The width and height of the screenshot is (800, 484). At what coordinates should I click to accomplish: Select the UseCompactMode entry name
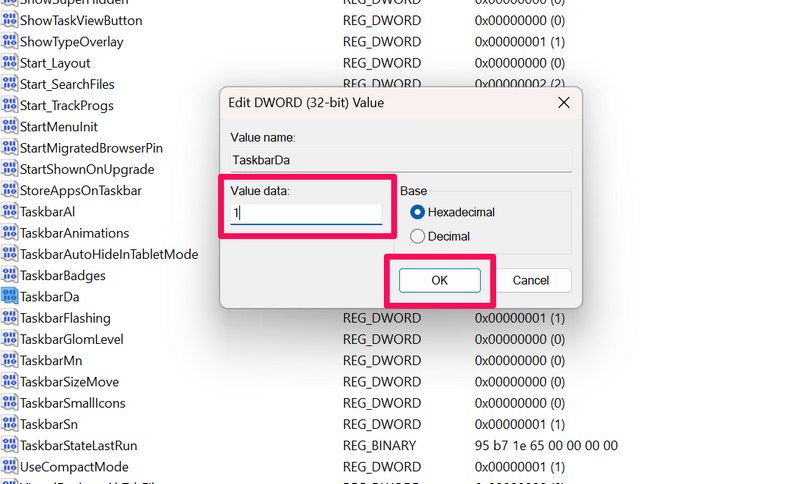tap(74, 467)
